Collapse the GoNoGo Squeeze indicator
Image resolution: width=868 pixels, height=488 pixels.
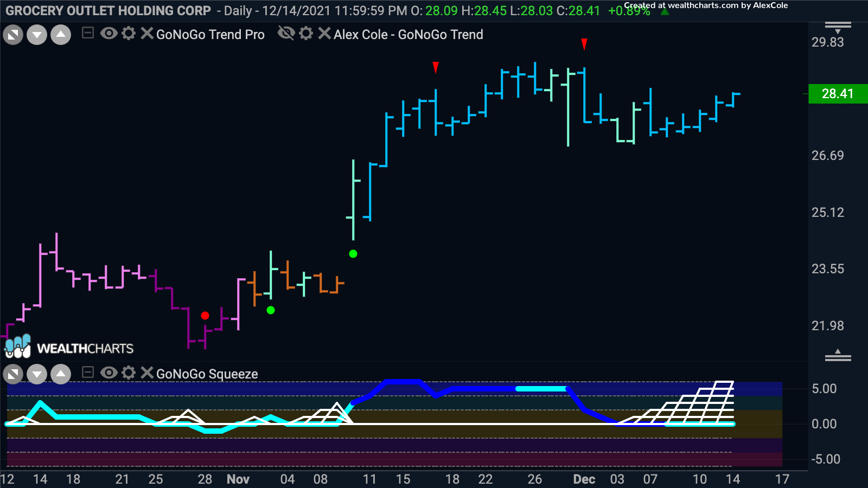88,373
